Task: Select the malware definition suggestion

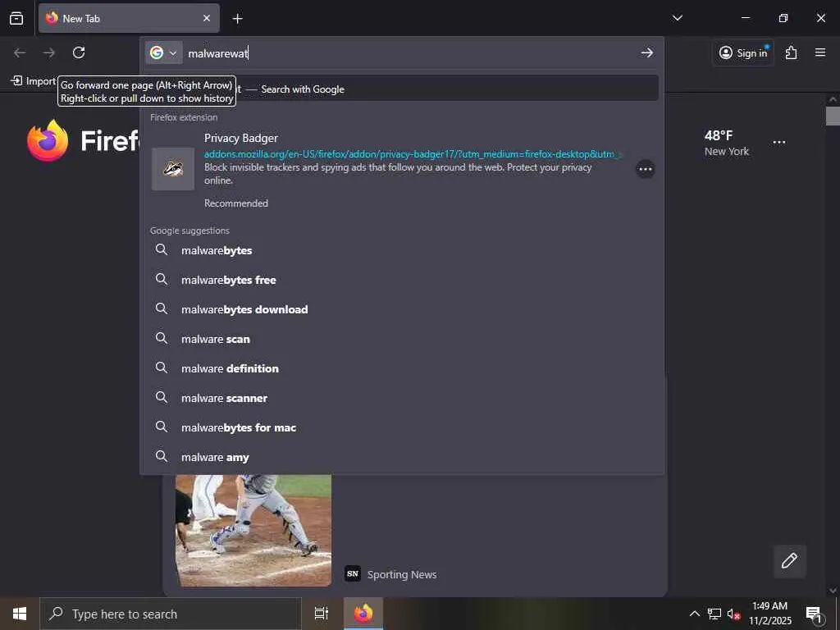Action: point(402,368)
